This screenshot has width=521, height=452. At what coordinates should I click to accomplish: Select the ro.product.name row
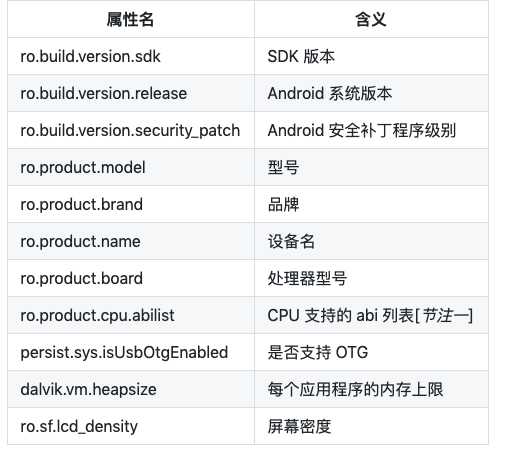(248, 241)
